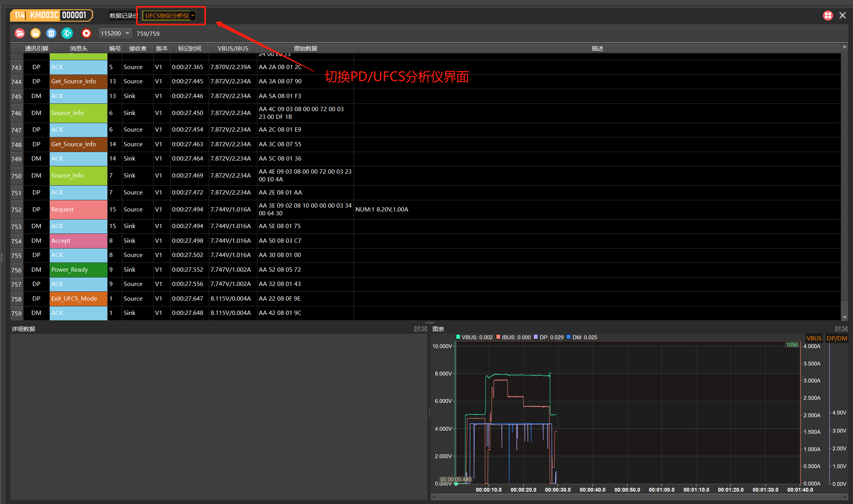The image size is (853, 504).
Task: Close the chart panel
Action: point(845,329)
